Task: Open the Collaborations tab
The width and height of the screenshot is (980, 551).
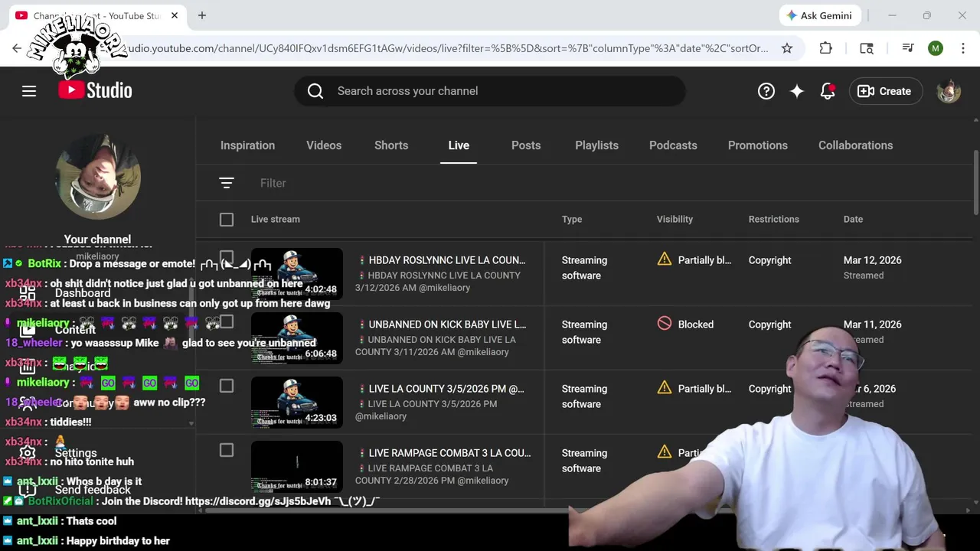Action: tap(855, 145)
